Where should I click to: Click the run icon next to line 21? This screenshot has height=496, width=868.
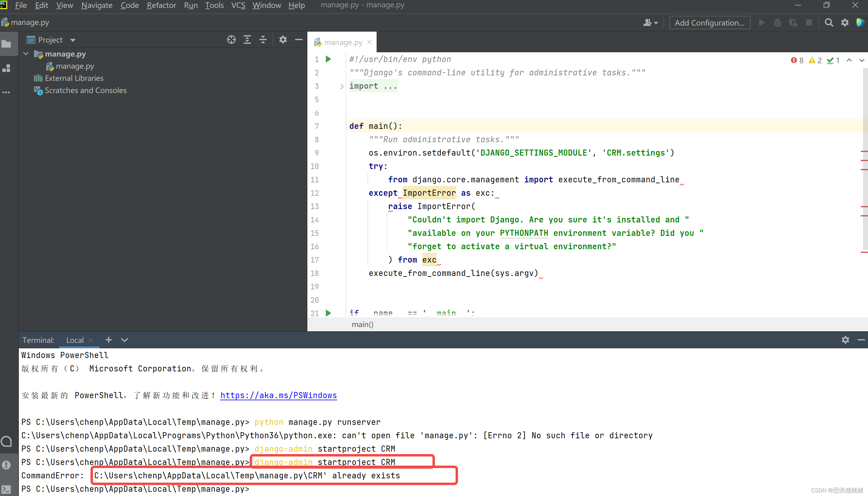[328, 313]
